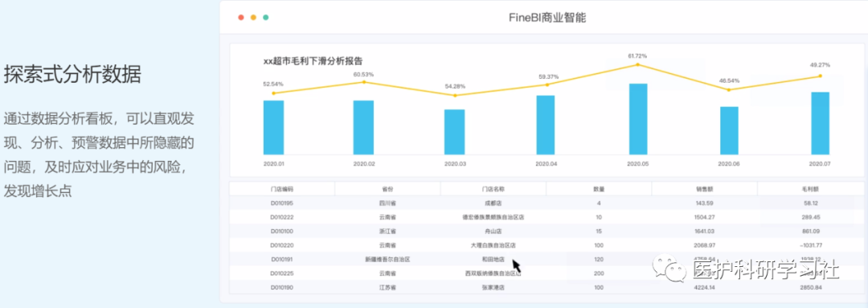The image size is (868, 308).
Task: Click the blue bar for 2020.03
Action: click(454, 132)
